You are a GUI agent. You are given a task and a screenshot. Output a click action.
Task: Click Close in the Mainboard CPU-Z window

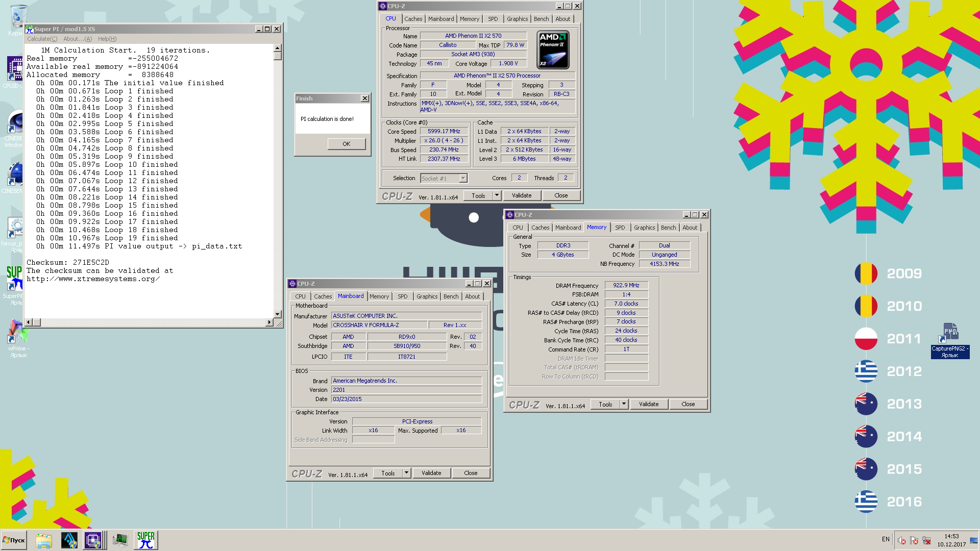(471, 473)
